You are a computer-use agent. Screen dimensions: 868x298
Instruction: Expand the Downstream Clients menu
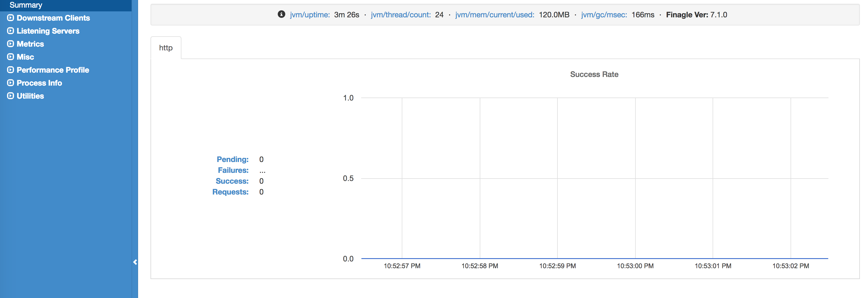tap(53, 18)
